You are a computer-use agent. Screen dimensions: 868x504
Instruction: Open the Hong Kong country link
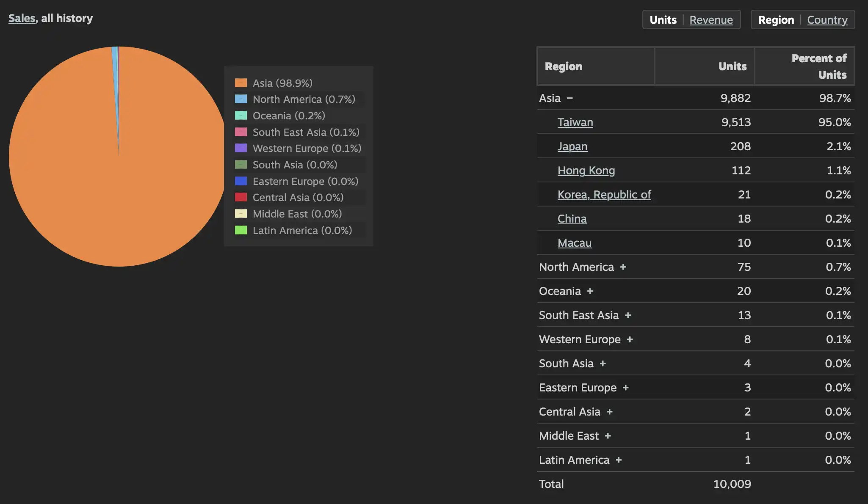pyautogui.click(x=586, y=171)
